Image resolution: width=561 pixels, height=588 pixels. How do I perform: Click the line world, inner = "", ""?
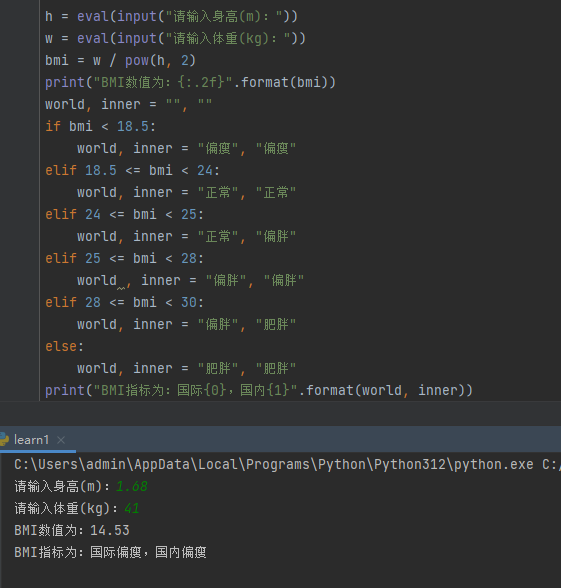pos(129,104)
